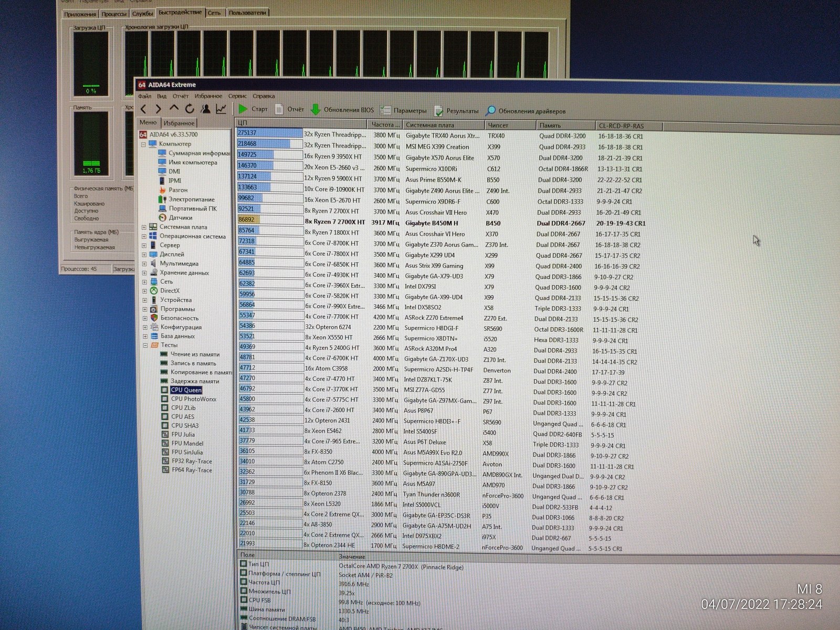Expand the Операционная система node
This screenshot has width=840, height=630.
[144, 236]
